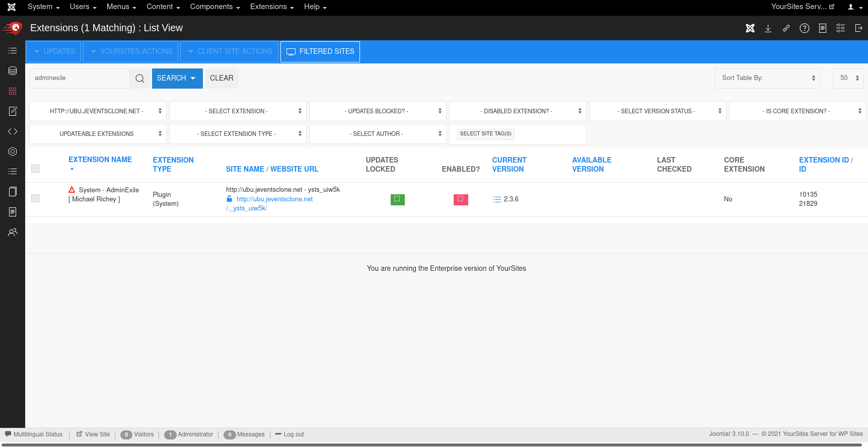Open the Select Extension dropdown

(x=238, y=111)
